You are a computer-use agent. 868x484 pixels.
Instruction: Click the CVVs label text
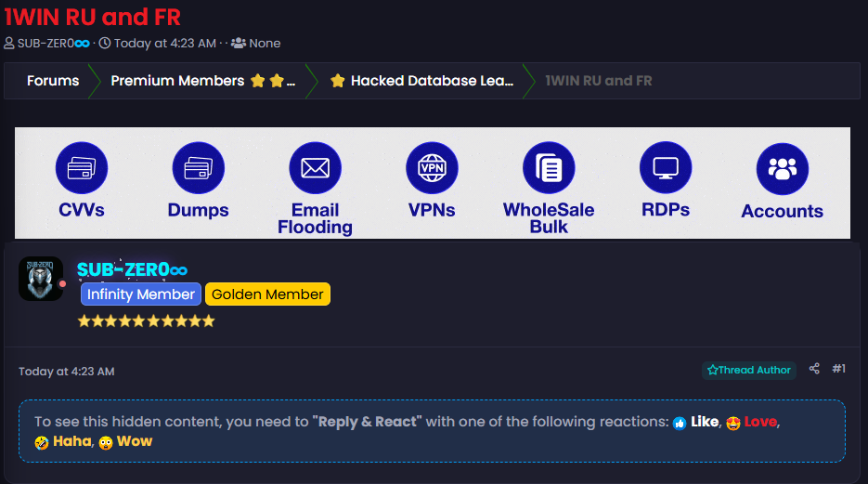coord(82,210)
